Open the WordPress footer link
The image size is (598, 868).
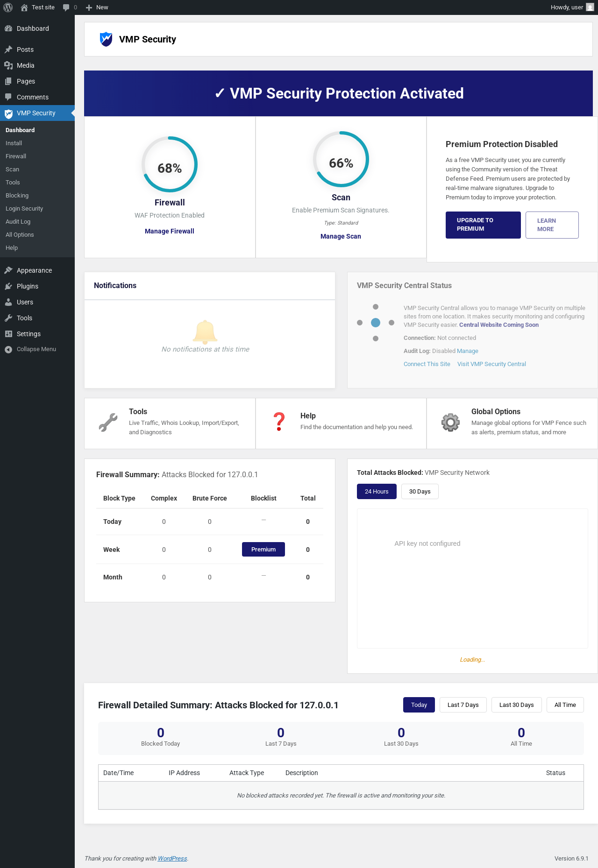[172, 859]
